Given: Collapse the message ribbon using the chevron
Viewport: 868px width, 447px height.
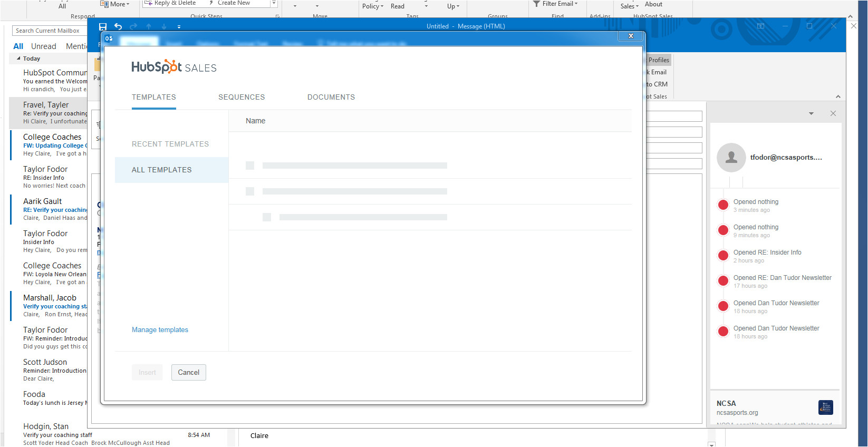Looking at the screenshot, I should pyautogui.click(x=838, y=96).
